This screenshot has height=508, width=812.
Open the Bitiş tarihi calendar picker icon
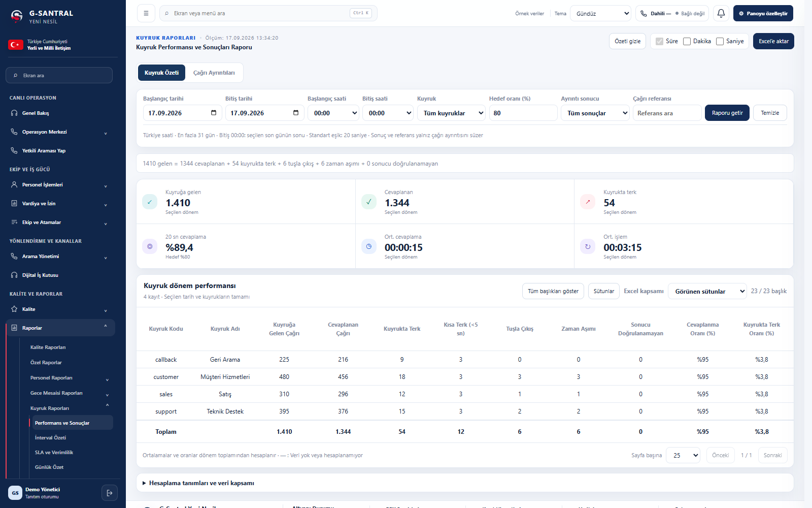tap(296, 113)
